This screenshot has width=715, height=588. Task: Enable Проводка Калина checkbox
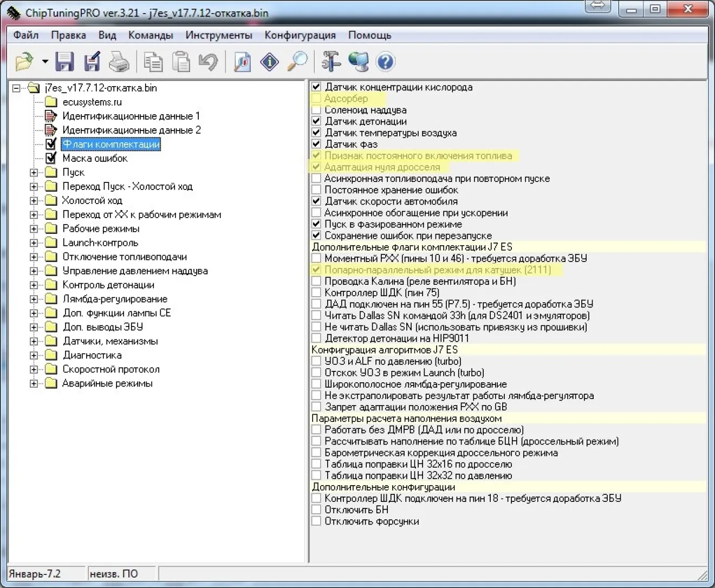[316, 281]
